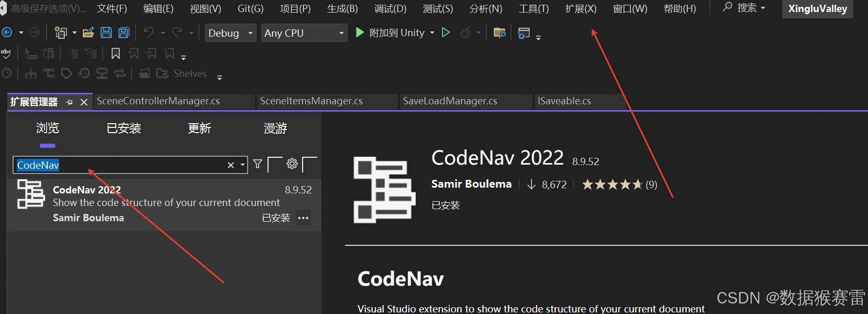Open extension settings gear icon
The image size is (868, 314).
pos(292,164)
